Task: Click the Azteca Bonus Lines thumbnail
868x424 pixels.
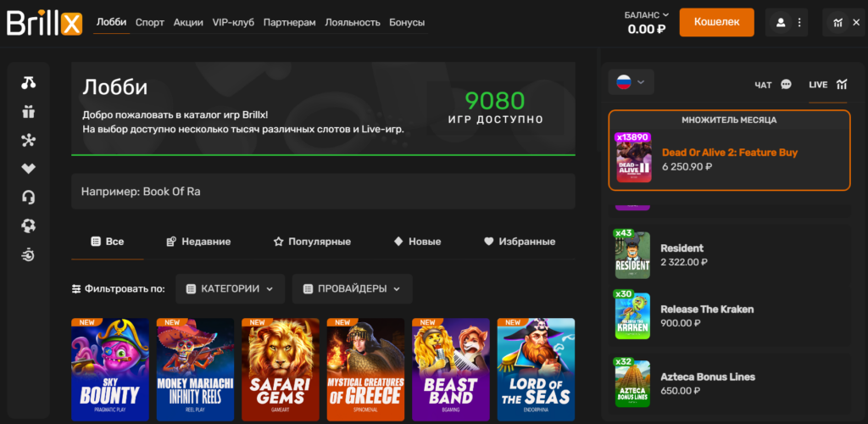Action: pyautogui.click(x=632, y=383)
